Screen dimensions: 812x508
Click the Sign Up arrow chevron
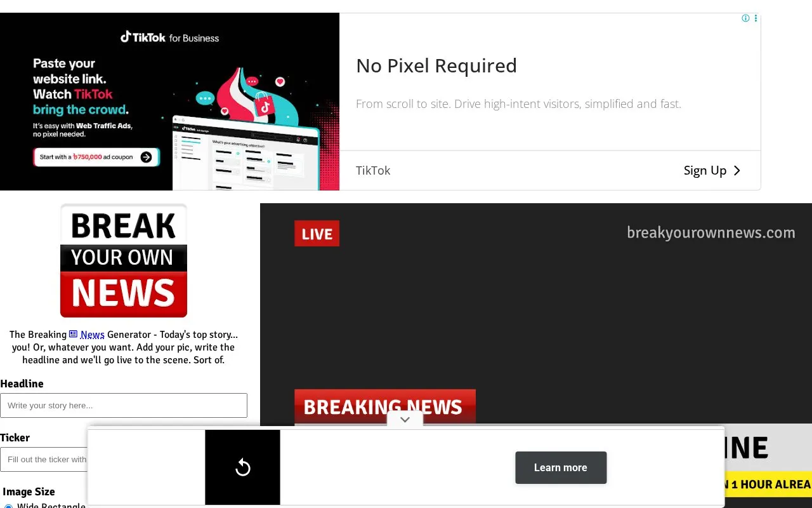click(x=737, y=170)
